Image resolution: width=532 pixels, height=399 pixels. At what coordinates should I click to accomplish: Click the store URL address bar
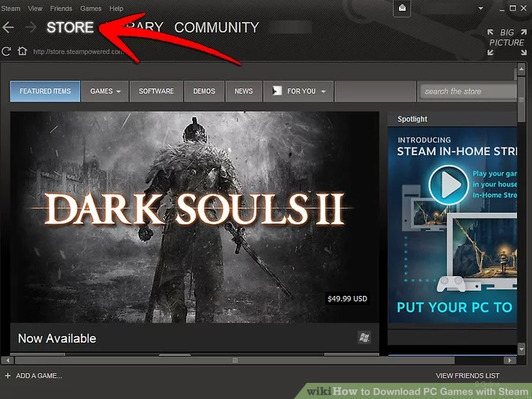(78, 52)
